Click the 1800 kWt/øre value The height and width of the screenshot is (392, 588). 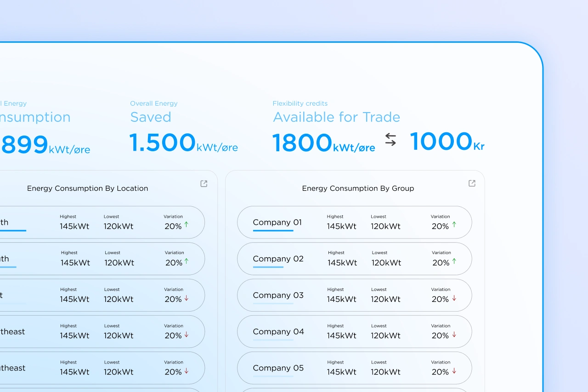(324, 142)
